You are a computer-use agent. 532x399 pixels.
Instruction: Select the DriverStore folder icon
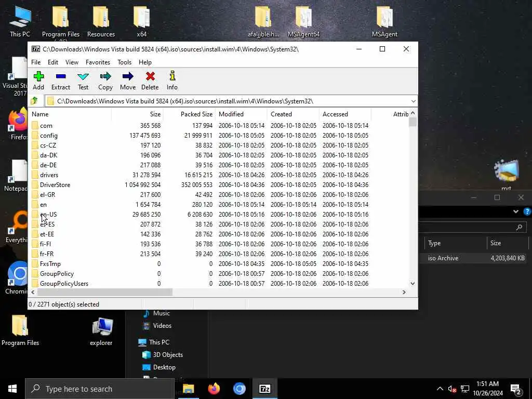click(35, 184)
